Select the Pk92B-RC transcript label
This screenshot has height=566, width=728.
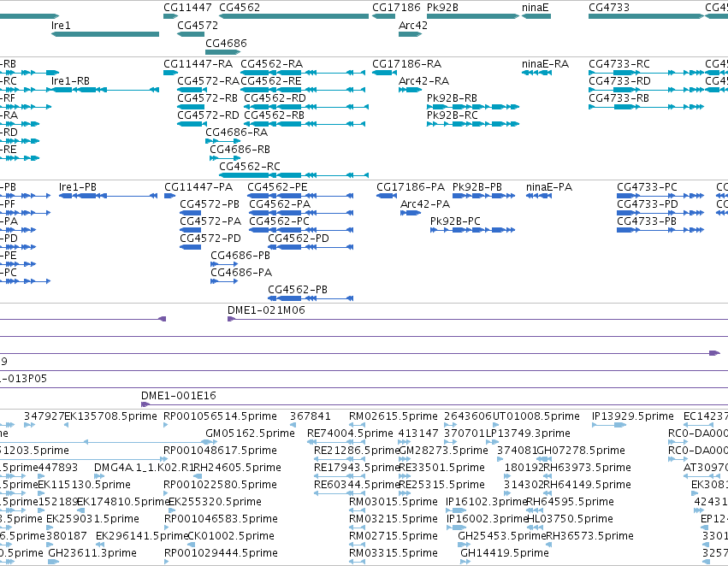click(453, 115)
